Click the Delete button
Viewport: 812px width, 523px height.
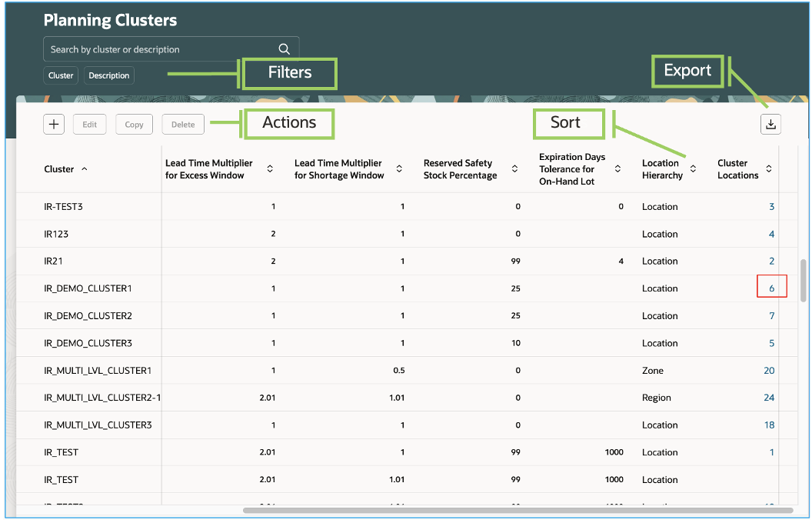(183, 124)
